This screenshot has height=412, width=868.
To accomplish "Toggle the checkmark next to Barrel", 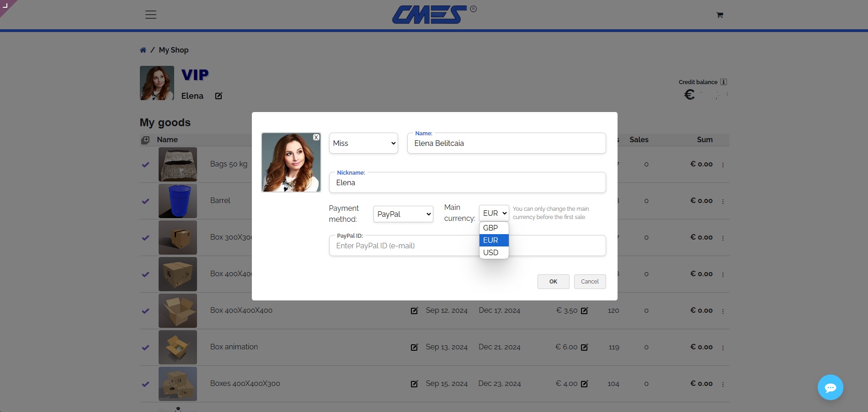I will click(x=145, y=201).
